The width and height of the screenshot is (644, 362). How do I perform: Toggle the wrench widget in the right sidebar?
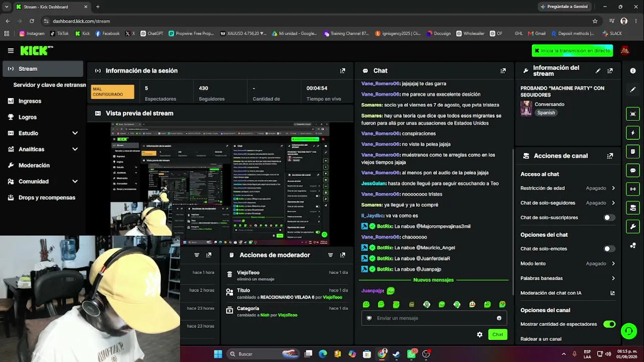[633, 227]
